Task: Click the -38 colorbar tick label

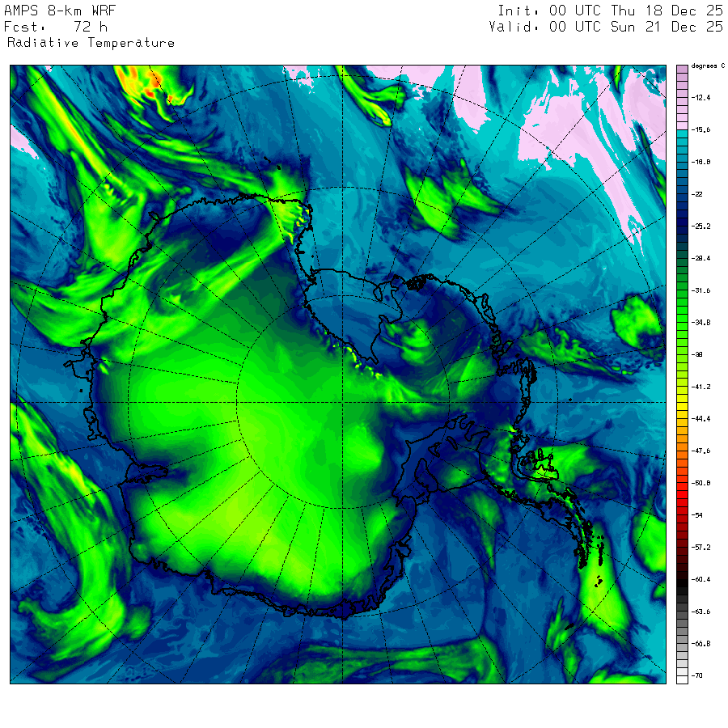Action: click(697, 354)
